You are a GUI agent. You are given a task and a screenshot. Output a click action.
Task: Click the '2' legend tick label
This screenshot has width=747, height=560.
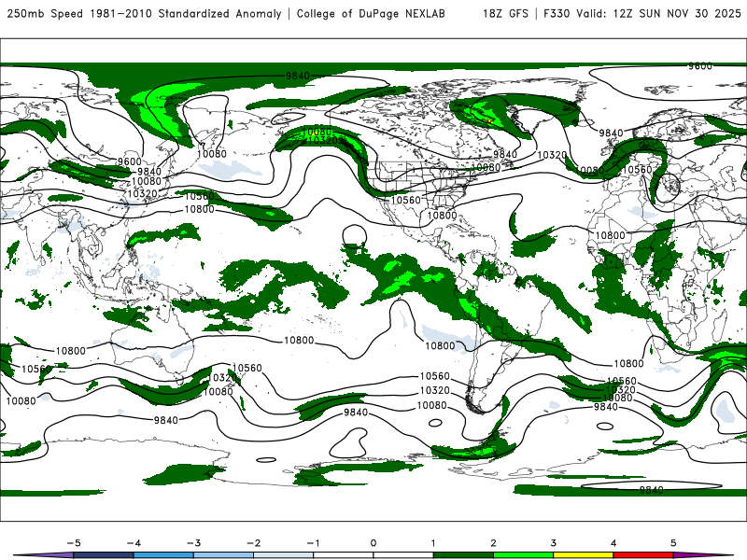[493, 543]
